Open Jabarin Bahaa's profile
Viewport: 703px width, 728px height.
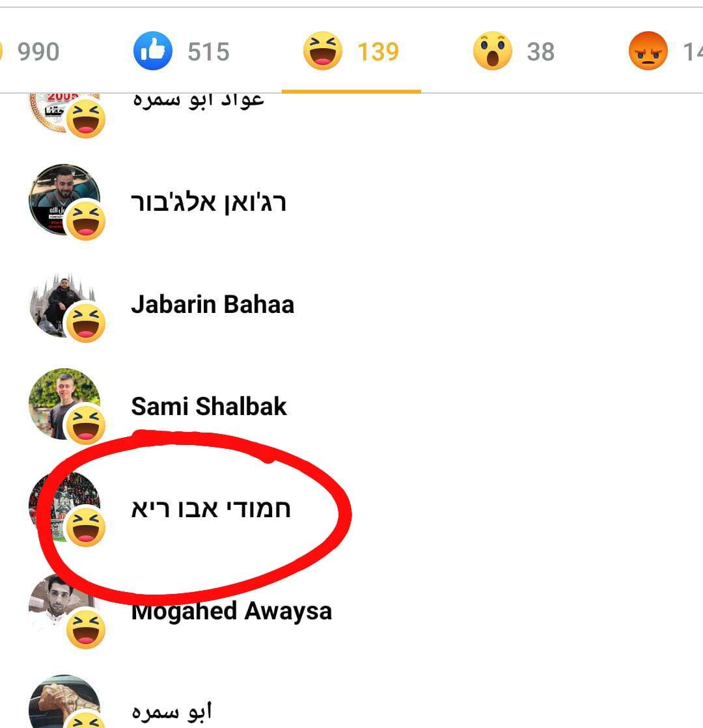tap(212, 304)
